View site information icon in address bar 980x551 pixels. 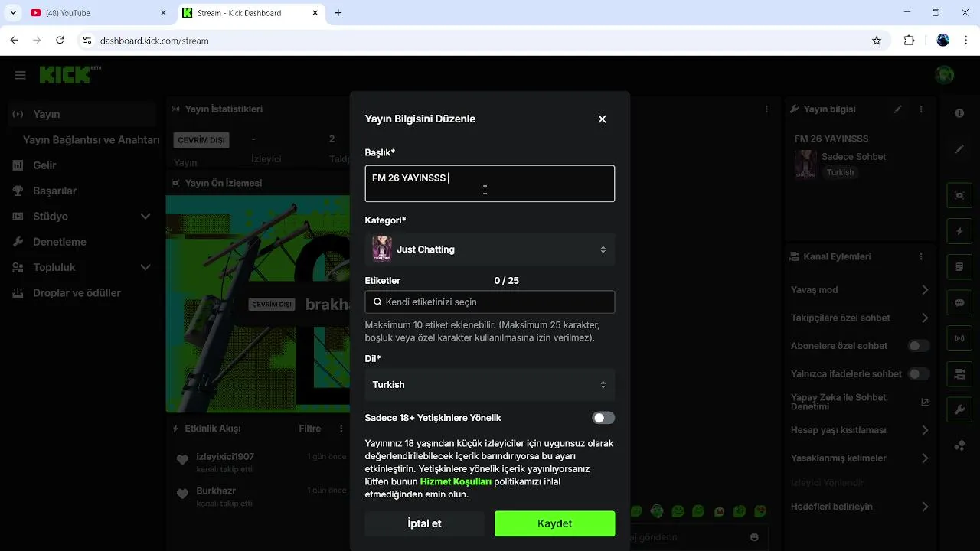87,41
